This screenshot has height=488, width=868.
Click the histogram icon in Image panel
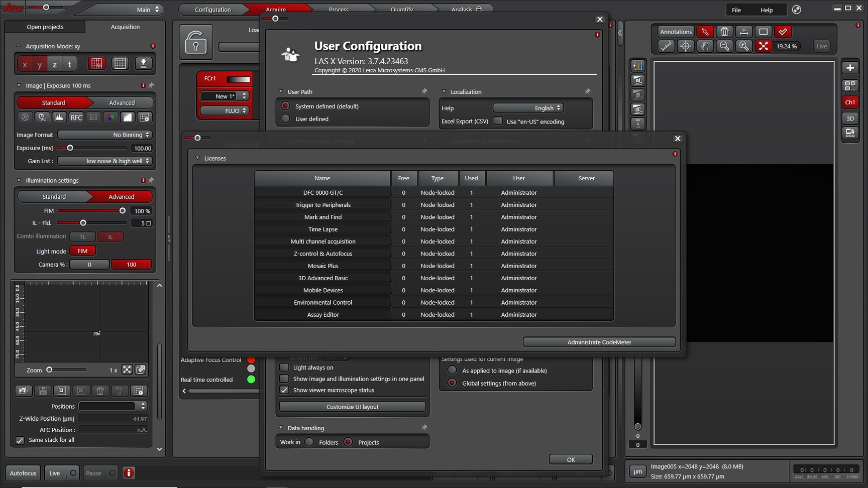[59, 117]
